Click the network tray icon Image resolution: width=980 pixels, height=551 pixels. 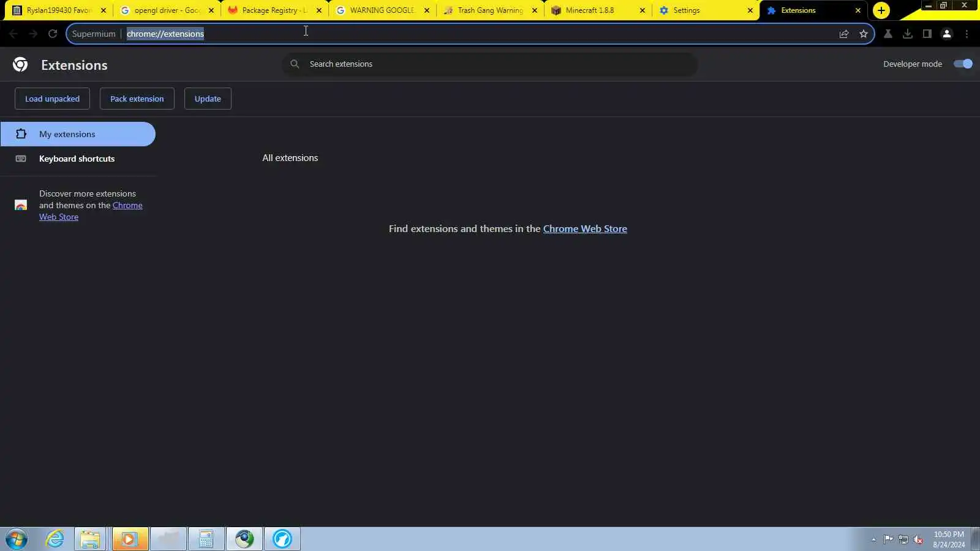903,539
